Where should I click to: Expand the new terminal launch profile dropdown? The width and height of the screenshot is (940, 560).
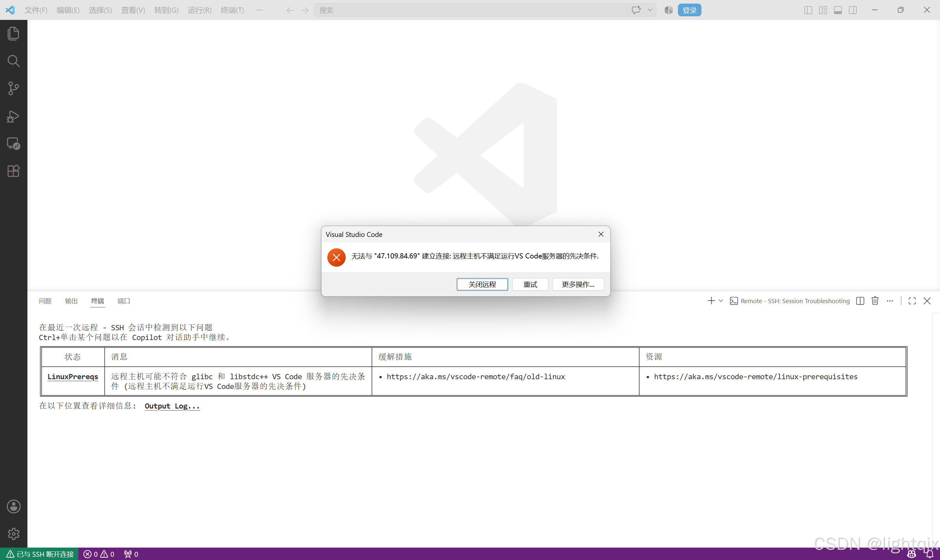tap(721, 301)
